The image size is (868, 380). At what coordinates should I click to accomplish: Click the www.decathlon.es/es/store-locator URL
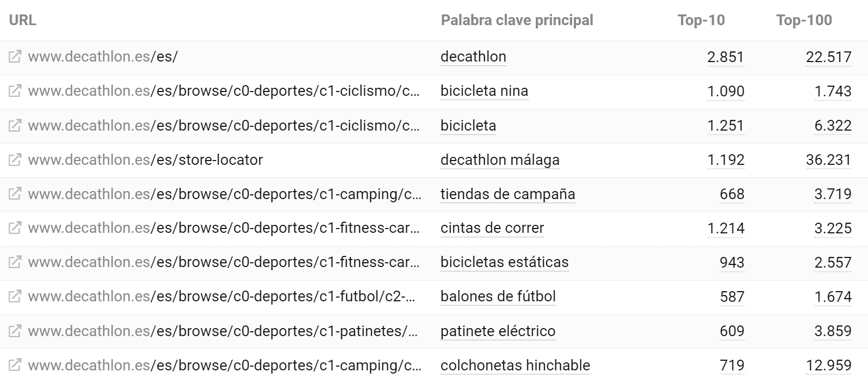coord(145,159)
